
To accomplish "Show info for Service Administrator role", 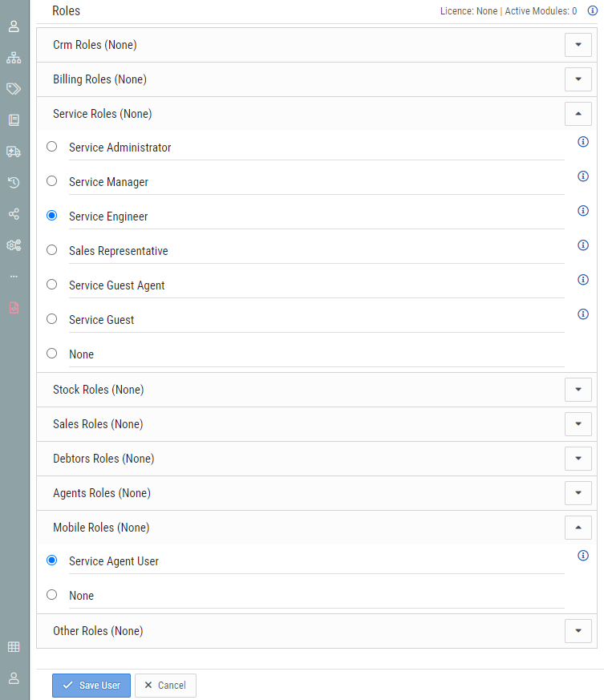I will 583,142.
